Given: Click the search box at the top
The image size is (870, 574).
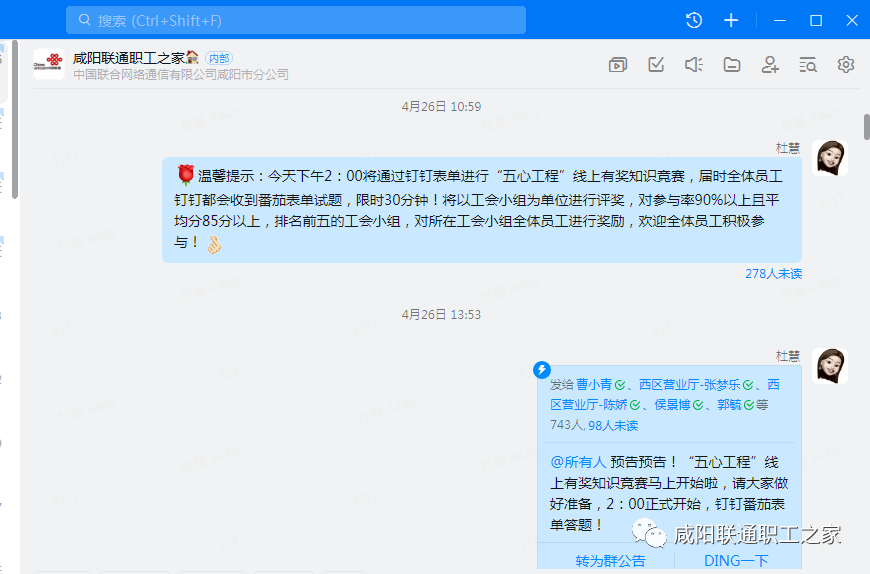Looking at the screenshot, I should (x=295, y=20).
